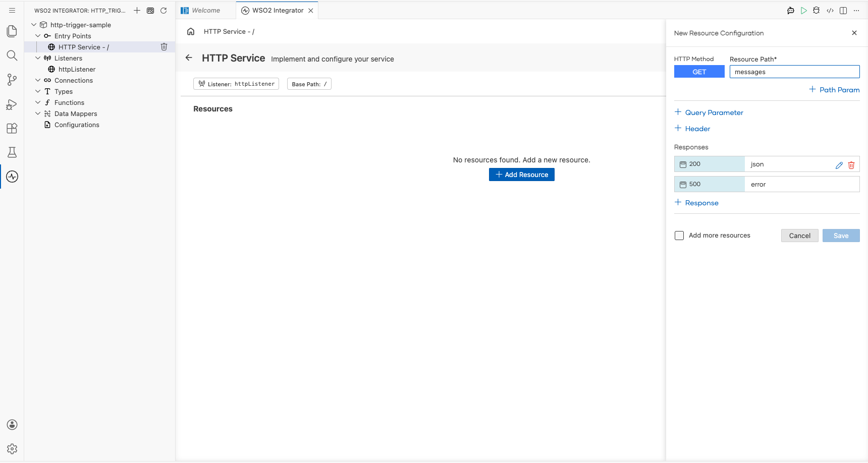Save the new resource configuration
The image size is (868, 463).
[x=841, y=236]
